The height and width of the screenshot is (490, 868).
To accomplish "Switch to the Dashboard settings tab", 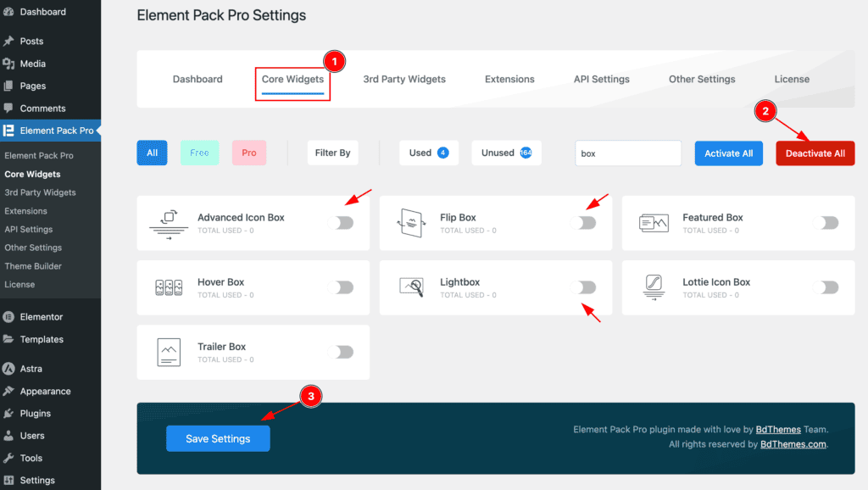I will 198,79.
